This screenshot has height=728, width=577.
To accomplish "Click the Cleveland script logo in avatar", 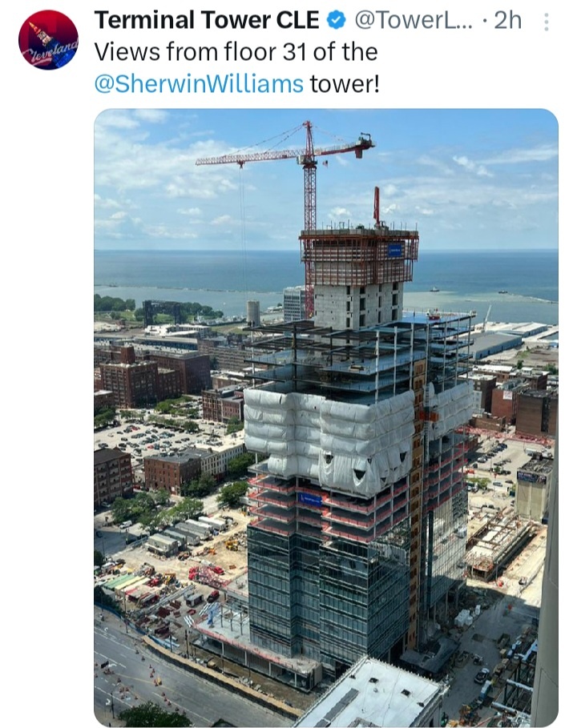I will pos(51,50).
